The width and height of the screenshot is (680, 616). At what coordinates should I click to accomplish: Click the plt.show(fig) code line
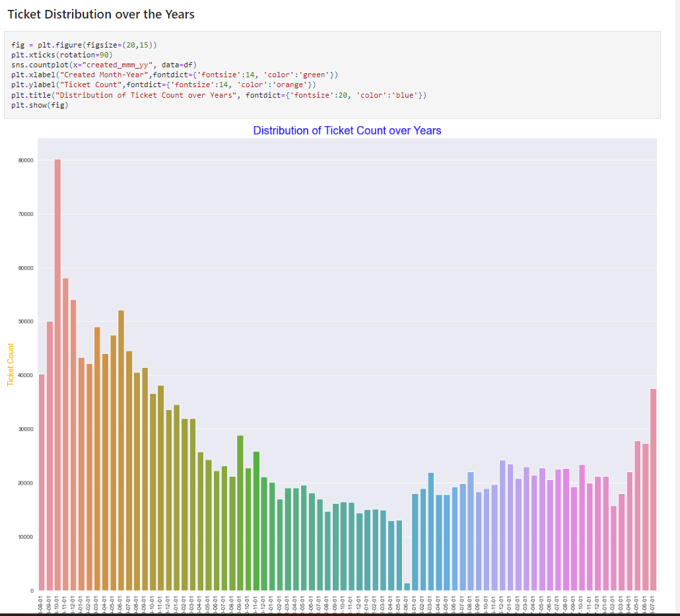pyautogui.click(x=40, y=104)
